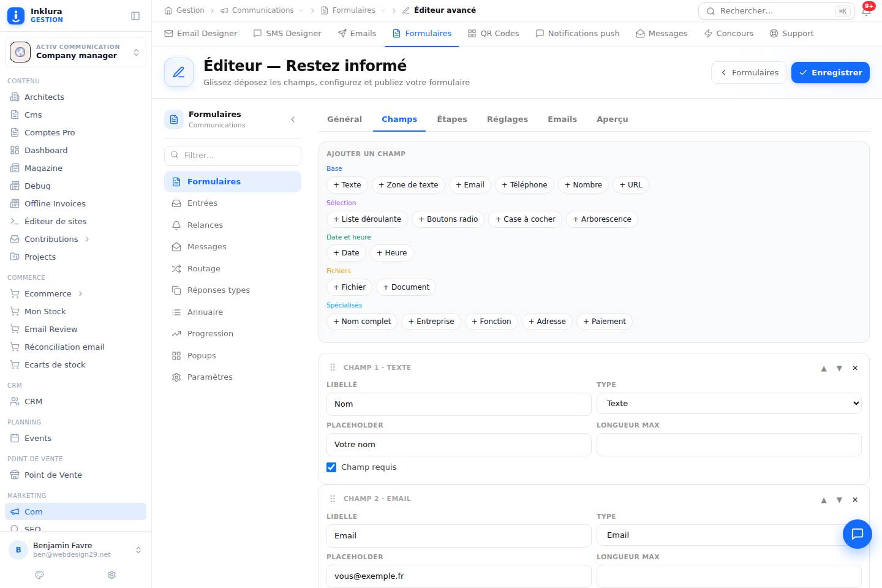This screenshot has width=882, height=588.
Task: Remove Champ 2 Email with X icon
Action: point(855,500)
